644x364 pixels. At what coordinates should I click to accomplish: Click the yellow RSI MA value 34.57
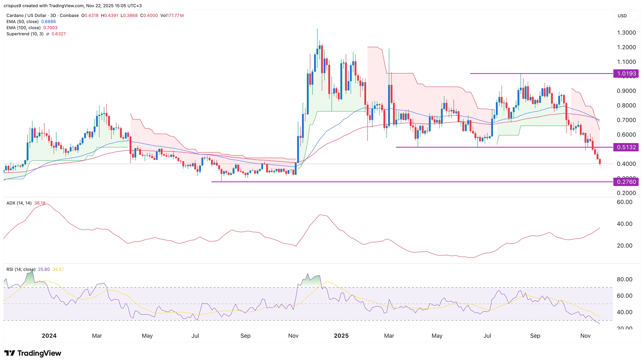(58, 270)
